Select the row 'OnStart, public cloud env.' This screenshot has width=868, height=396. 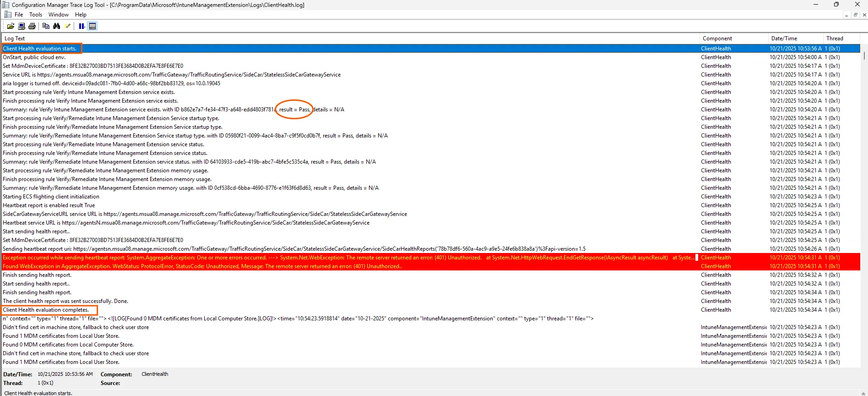[x=431, y=57]
